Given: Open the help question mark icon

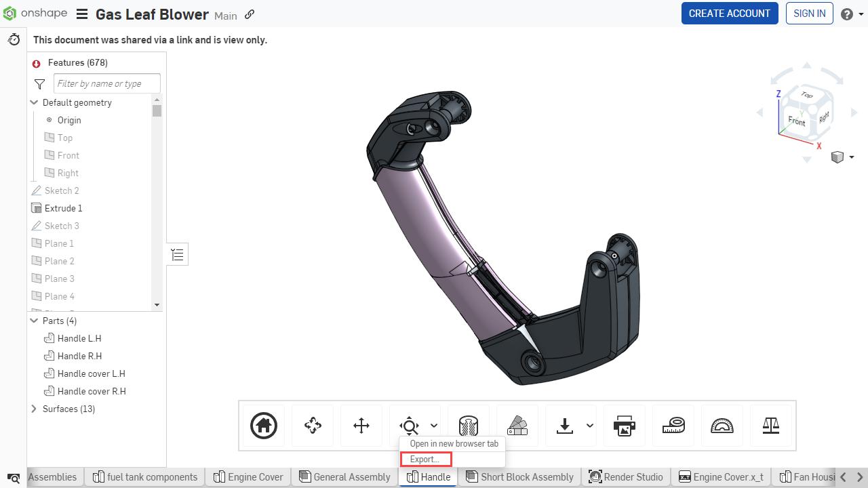Looking at the screenshot, I should click(846, 13).
